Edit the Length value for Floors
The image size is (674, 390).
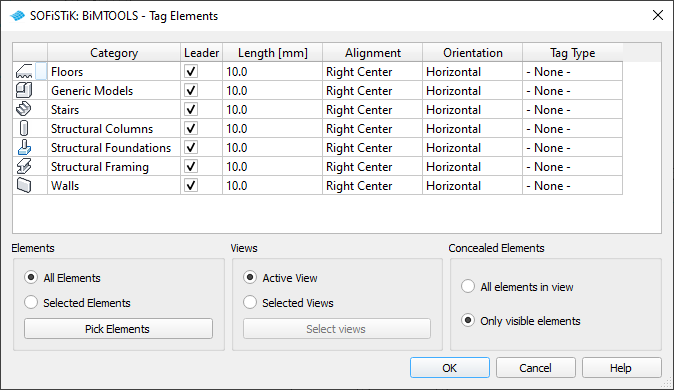pyautogui.click(x=273, y=71)
